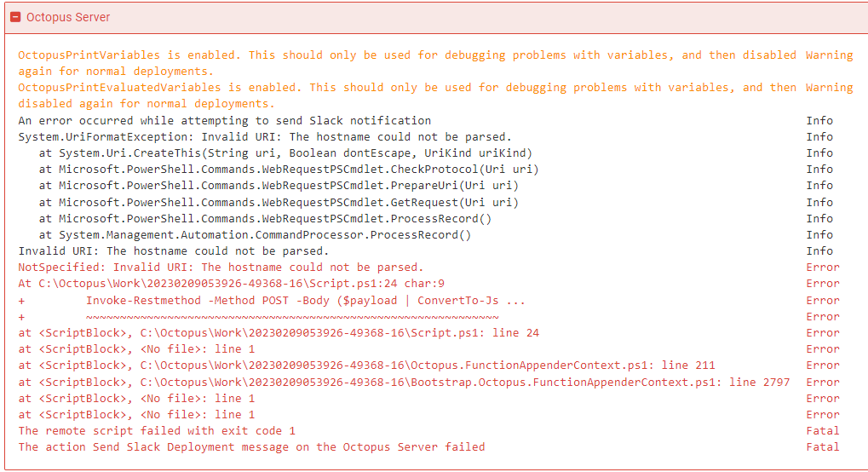868x472 pixels.
Task: Click the remote script failed exit code line
Action: point(157,430)
